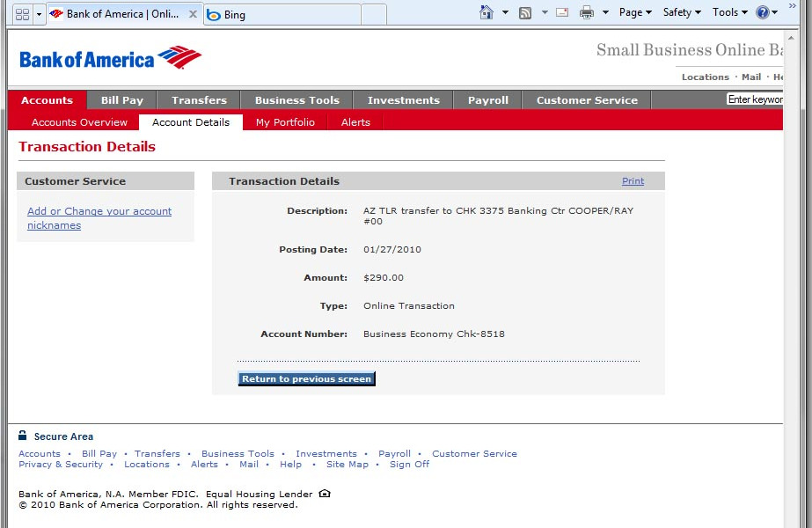Open the Bill Pay navigation tab
Viewport: 812px width, 528px height.
[122, 100]
